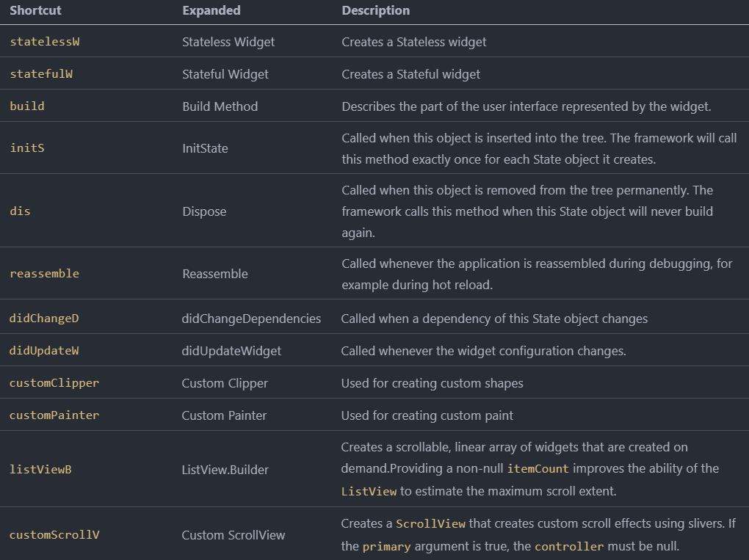The image size is (749, 560).
Task: Click the customPainter shortcut code
Action: click(54, 415)
